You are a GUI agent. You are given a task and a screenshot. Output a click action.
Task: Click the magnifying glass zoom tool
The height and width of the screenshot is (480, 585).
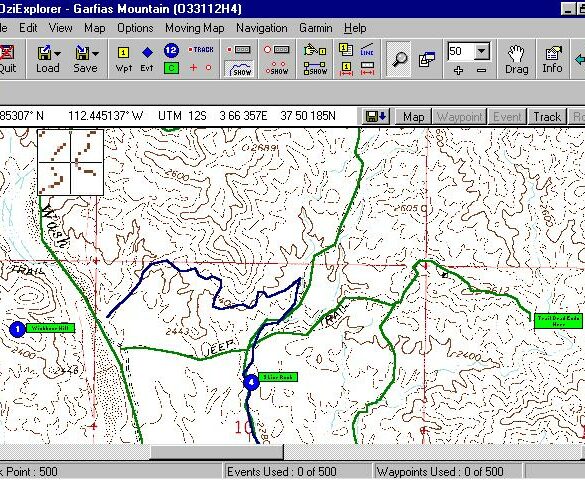click(x=398, y=59)
